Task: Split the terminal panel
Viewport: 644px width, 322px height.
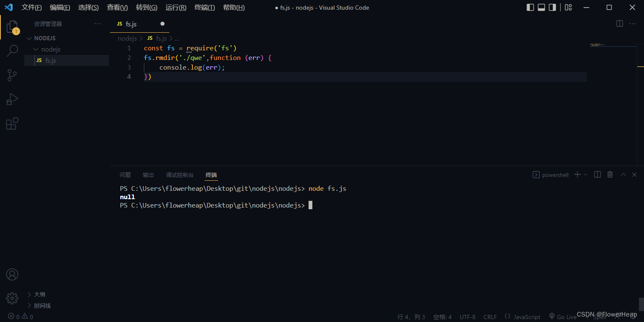Action: [x=598, y=174]
